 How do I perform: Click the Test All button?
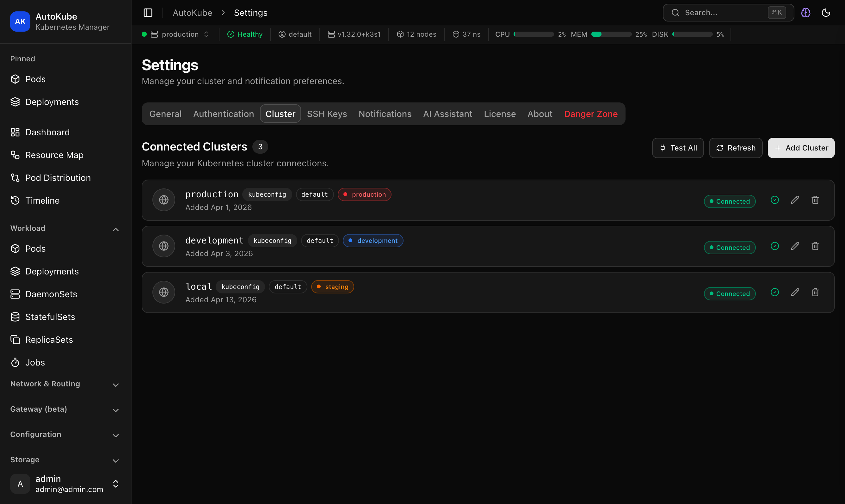coord(678,148)
